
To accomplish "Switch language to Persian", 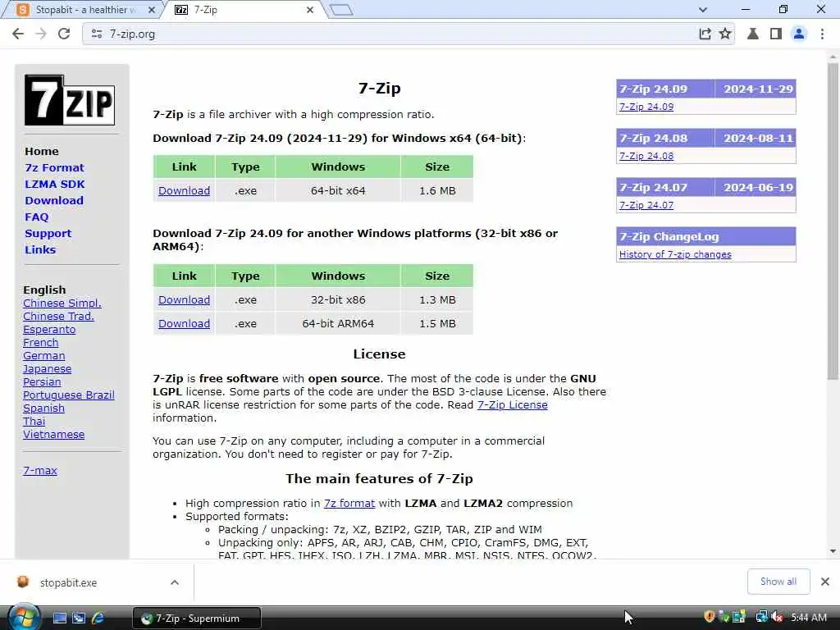I will pos(42,382).
